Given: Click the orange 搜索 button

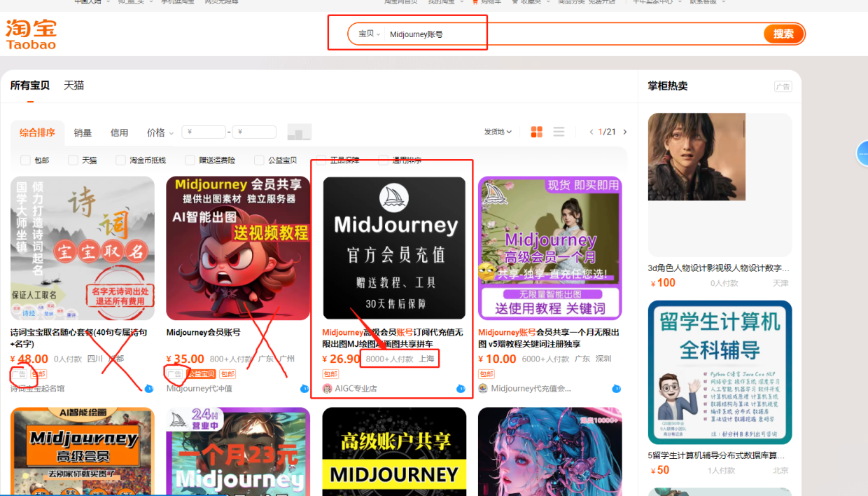Looking at the screenshot, I should pos(783,34).
